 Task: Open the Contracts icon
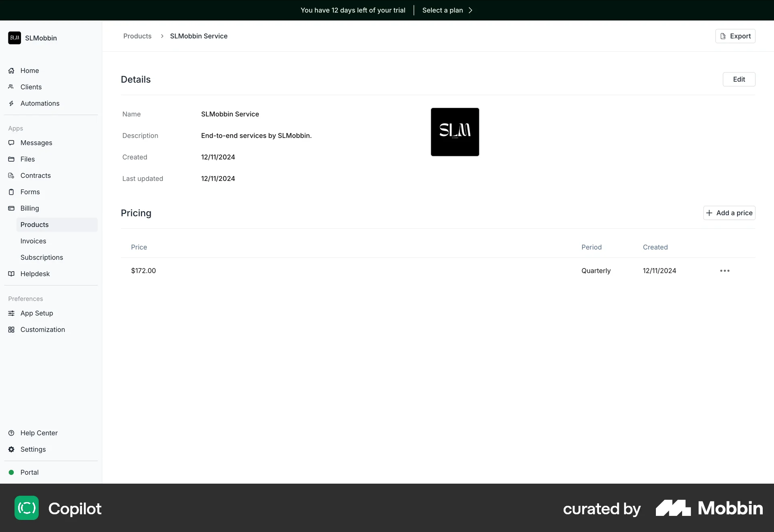[x=12, y=175]
